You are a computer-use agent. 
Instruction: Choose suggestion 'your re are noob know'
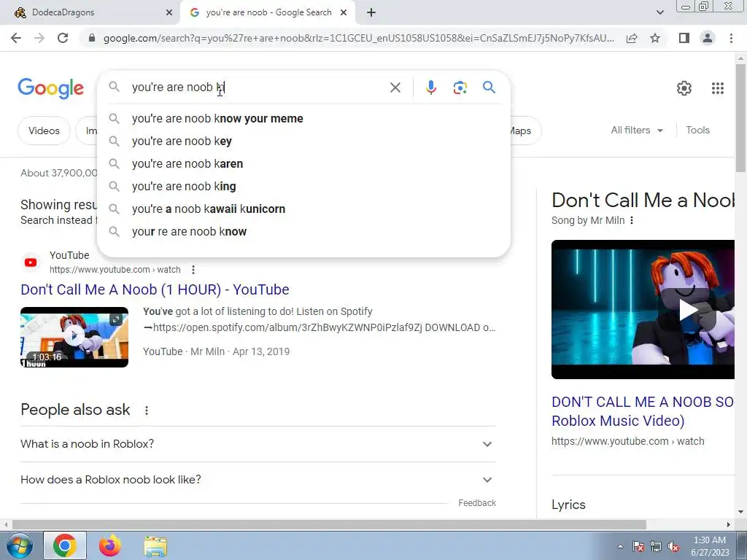coord(303,231)
